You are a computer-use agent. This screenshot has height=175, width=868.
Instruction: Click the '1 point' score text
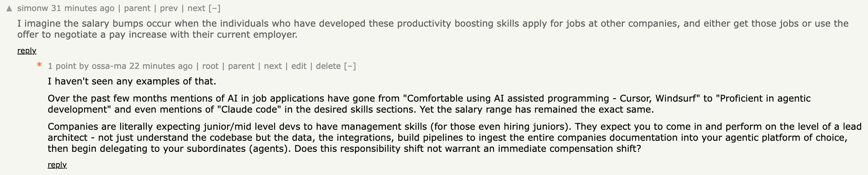click(x=62, y=66)
